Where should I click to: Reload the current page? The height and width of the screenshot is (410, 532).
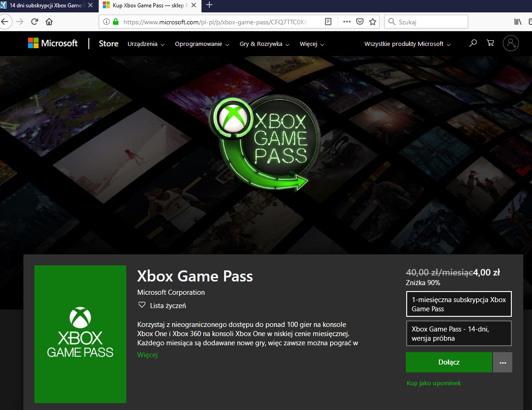coord(34,22)
